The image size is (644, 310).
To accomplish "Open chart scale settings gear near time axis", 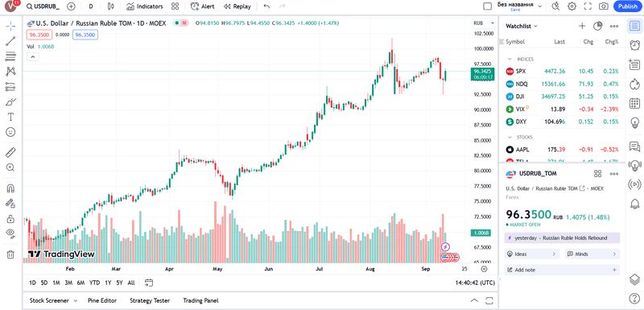I will (x=484, y=269).
